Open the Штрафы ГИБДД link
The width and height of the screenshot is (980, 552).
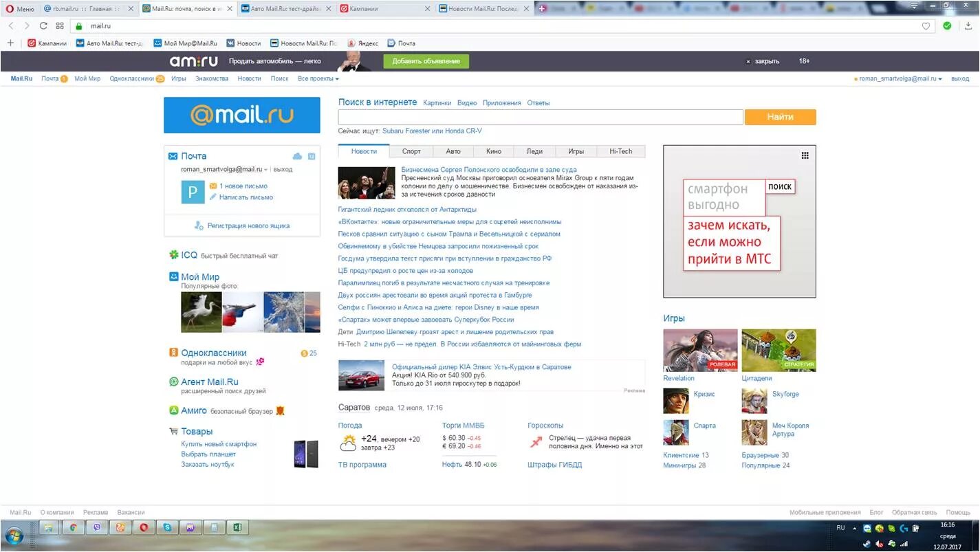click(555, 465)
